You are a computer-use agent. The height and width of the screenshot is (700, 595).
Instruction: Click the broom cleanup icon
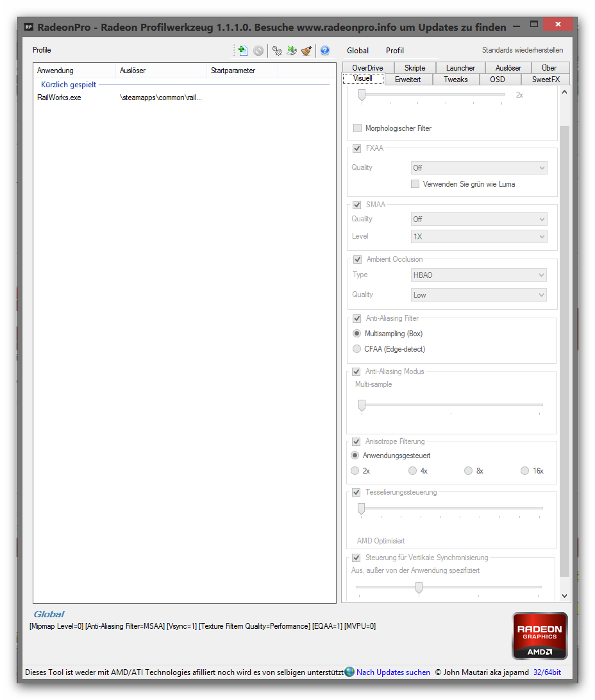(x=306, y=51)
